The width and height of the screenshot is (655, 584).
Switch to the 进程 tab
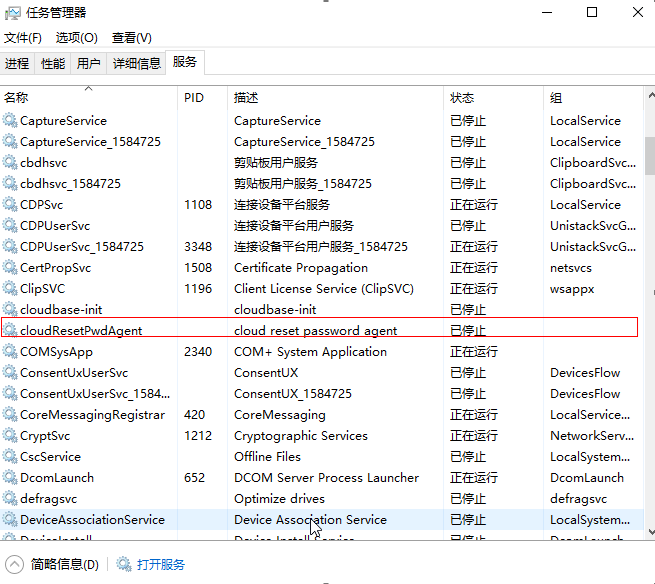tap(17, 63)
